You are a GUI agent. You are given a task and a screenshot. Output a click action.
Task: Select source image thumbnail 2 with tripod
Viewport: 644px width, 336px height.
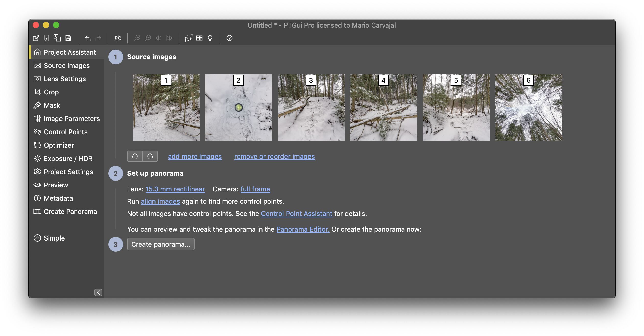pos(239,107)
